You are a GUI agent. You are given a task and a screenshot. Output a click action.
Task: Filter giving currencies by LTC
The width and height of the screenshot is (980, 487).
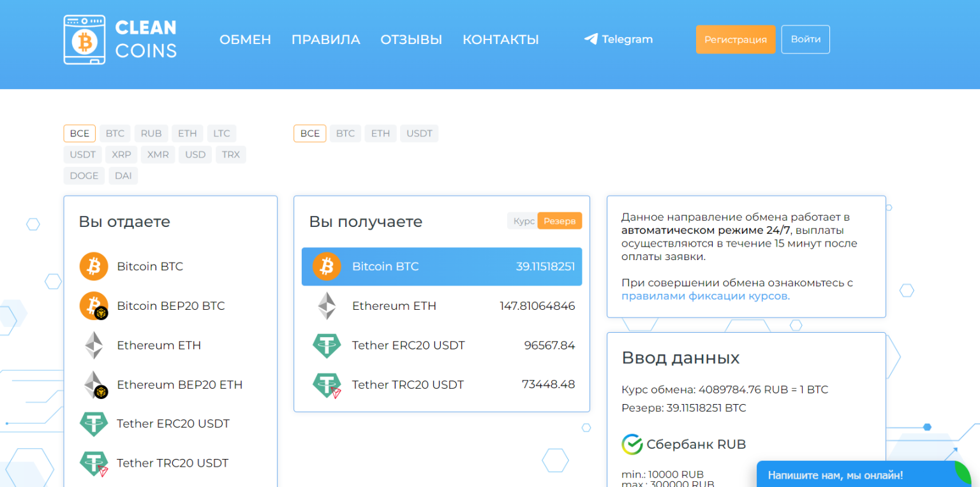221,133
